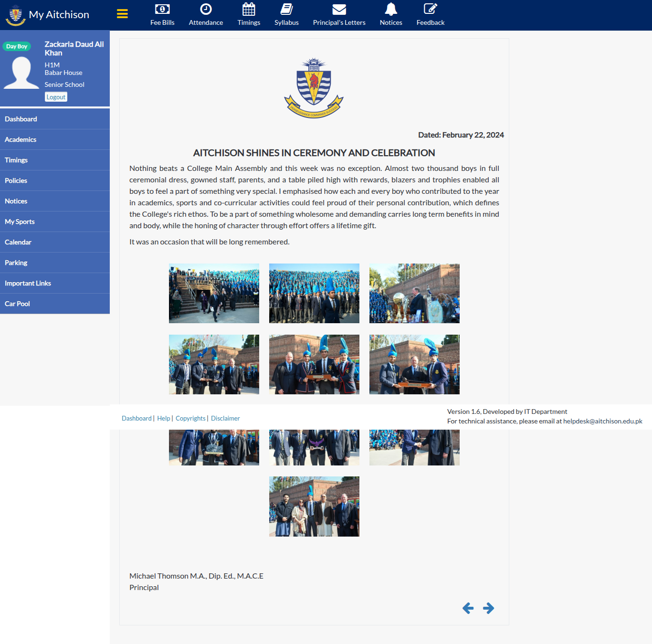
Task: Open Car Pool in the sidebar
Action: [55, 304]
